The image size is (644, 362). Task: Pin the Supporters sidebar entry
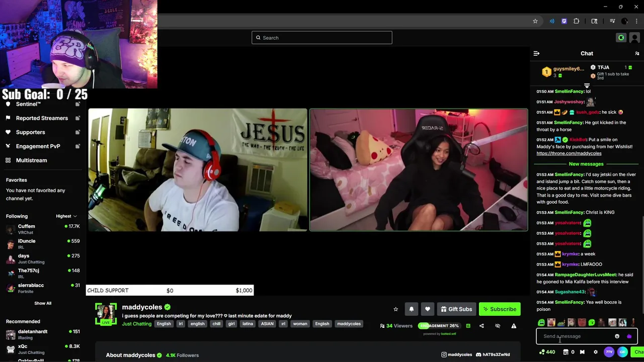pyautogui.click(x=77, y=132)
